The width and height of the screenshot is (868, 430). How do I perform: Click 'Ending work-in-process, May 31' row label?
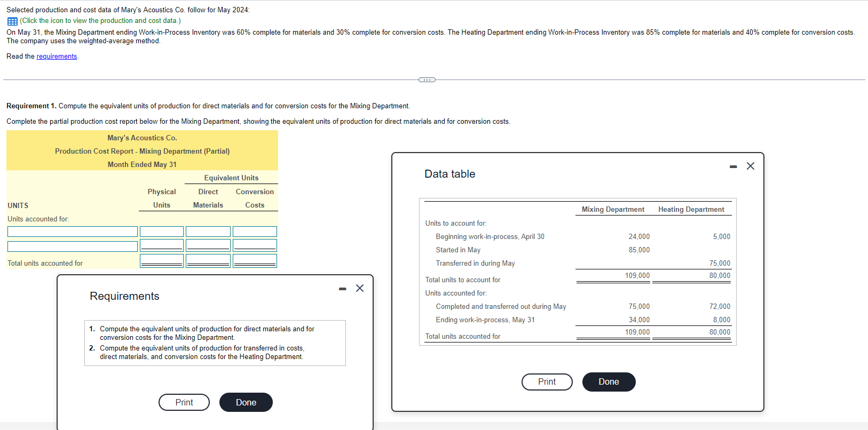point(485,320)
